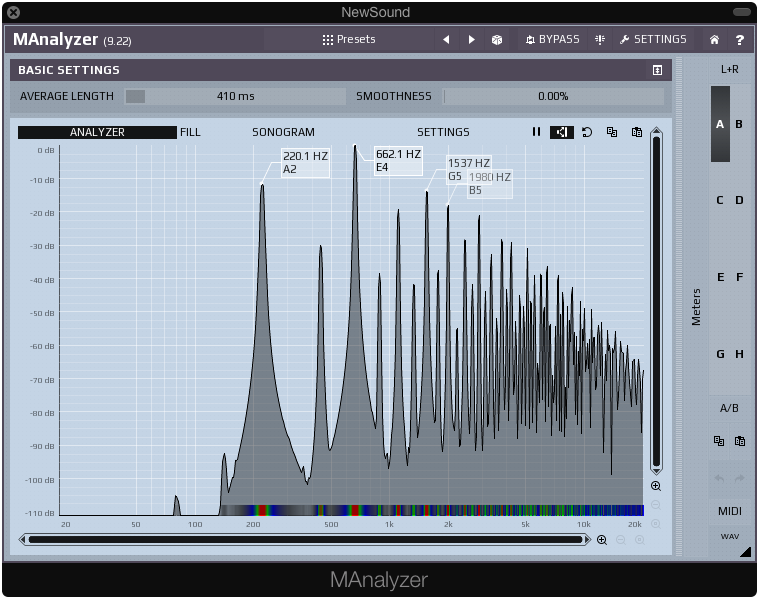
Task: Click the random preset dice icon
Action: coord(497,40)
